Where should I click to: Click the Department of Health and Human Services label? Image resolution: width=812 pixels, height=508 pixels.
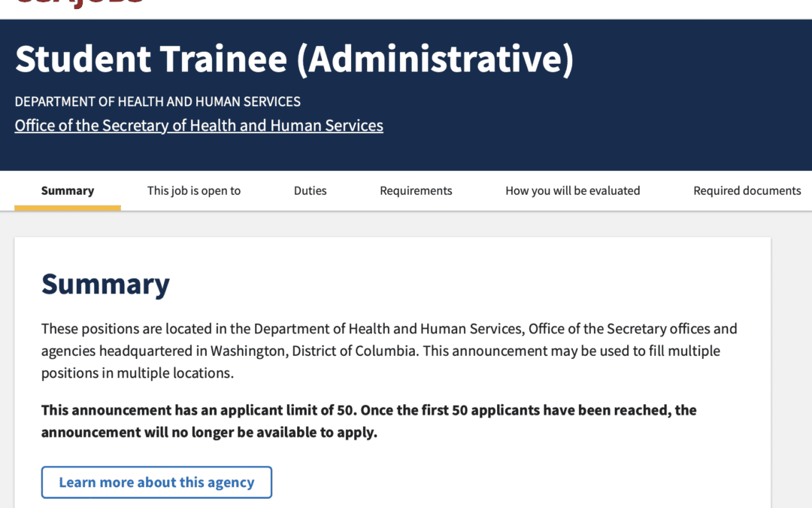(x=157, y=102)
